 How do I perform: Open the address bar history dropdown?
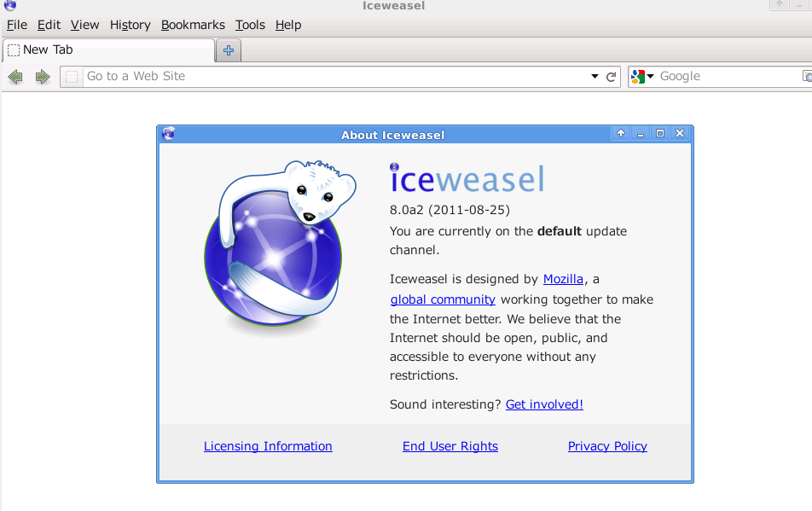tap(594, 77)
